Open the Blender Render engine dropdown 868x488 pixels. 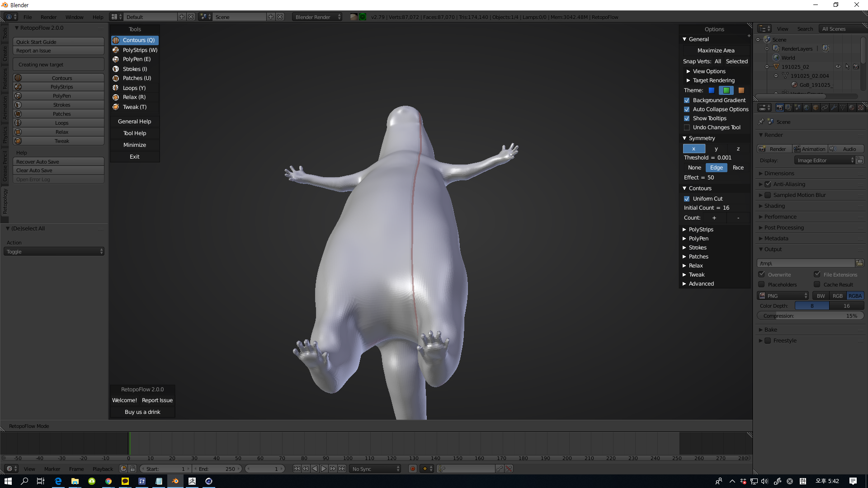(318, 17)
